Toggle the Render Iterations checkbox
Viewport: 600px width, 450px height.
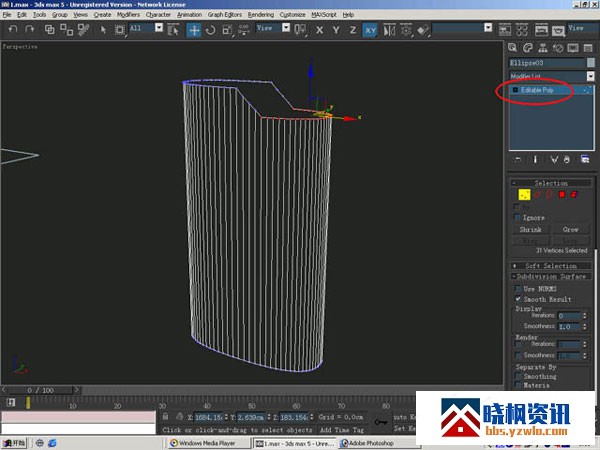coord(518,344)
